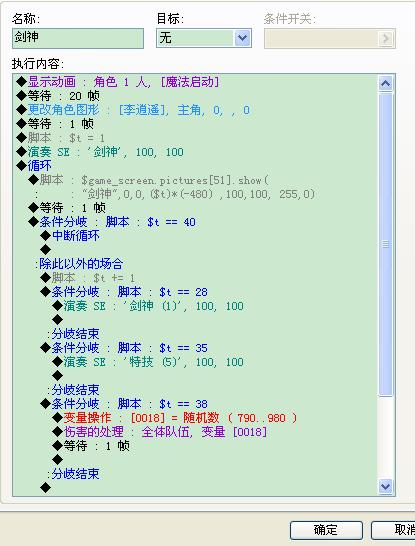
Task: Select the 等待 : 1 帧 line after 更改角色图形
Action: click(x=55, y=124)
